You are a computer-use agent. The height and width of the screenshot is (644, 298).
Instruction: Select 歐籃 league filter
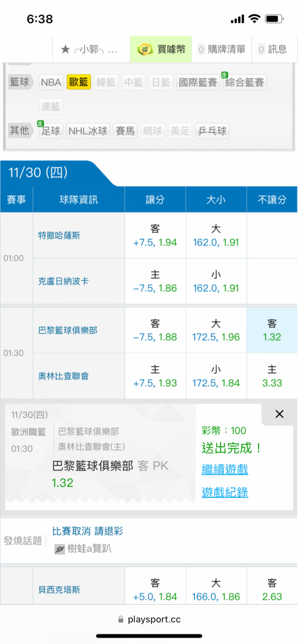coord(79,82)
